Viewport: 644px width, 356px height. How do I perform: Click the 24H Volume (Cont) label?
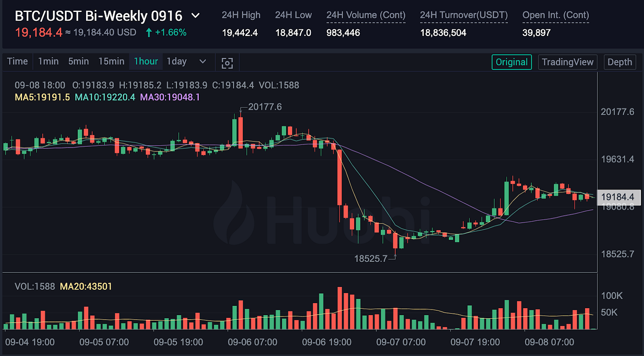pyautogui.click(x=365, y=15)
